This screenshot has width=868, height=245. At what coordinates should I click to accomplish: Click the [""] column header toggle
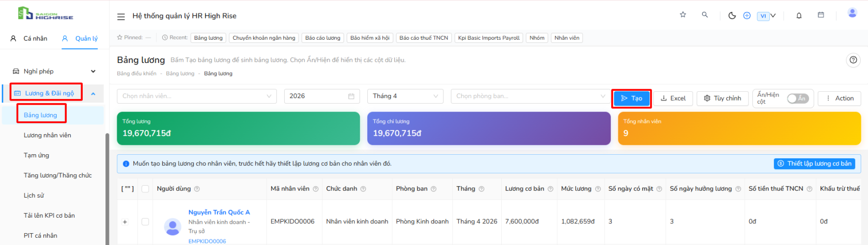(127, 189)
